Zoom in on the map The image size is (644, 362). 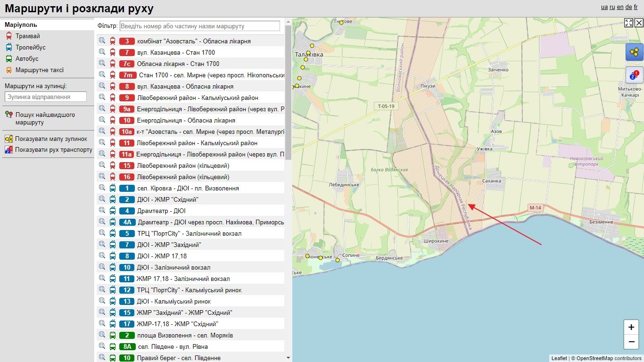point(631,327)
